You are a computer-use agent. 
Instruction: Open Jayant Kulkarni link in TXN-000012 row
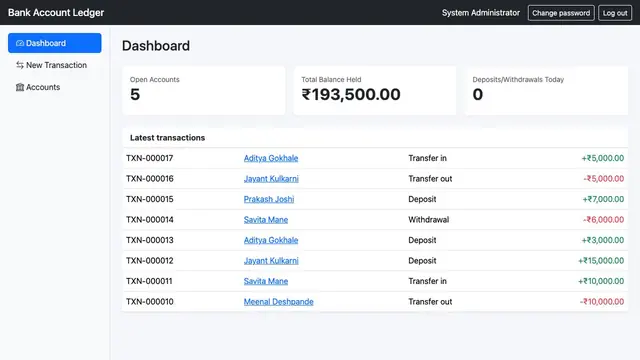271,261
